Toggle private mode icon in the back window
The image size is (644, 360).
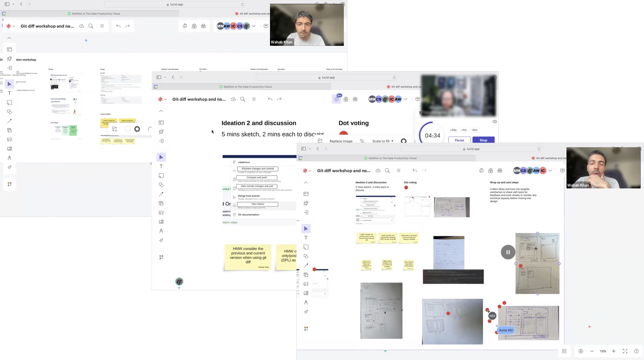tap(203, 26)
